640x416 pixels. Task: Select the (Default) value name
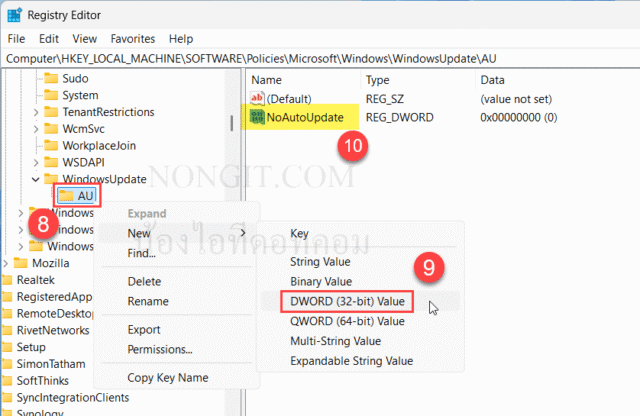[289, 99]
